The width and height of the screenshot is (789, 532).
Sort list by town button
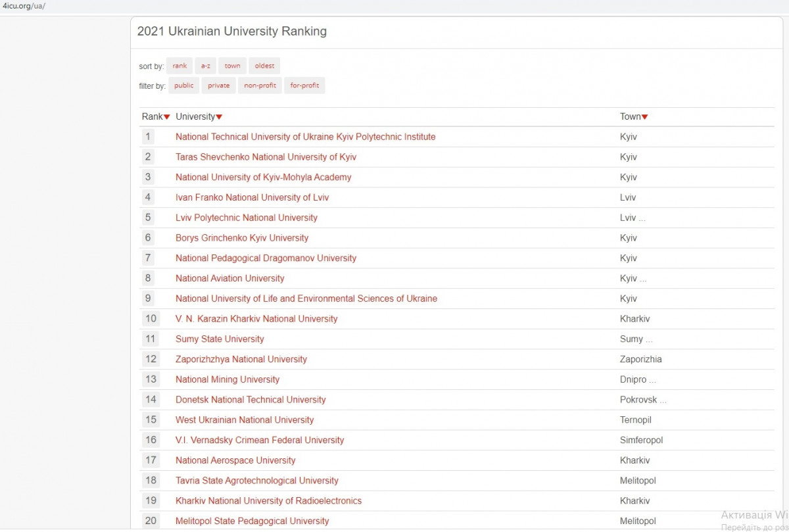click(x=232, y=66)
